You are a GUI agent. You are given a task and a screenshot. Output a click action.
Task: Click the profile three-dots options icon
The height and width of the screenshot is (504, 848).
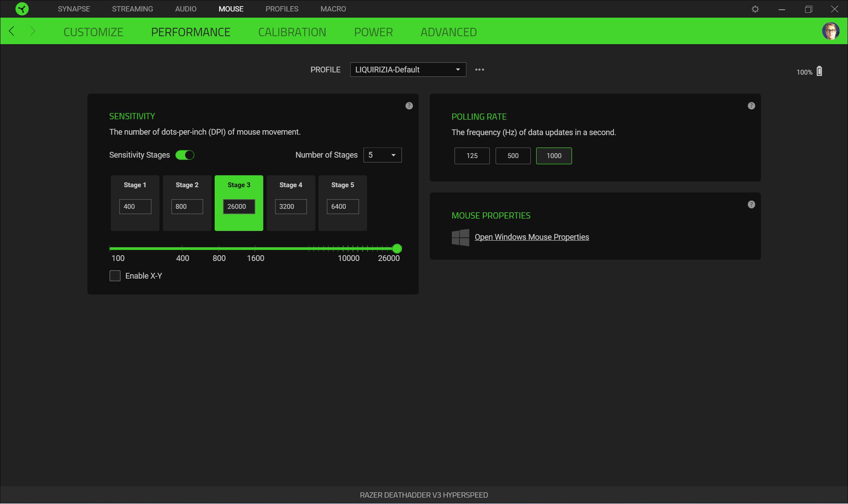tap(480, 70)
